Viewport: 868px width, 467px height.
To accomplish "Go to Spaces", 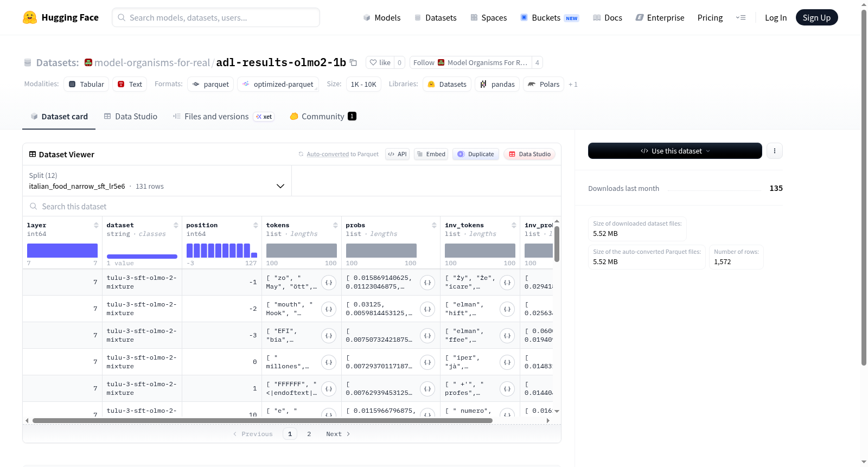I will (x=488, y=17).
